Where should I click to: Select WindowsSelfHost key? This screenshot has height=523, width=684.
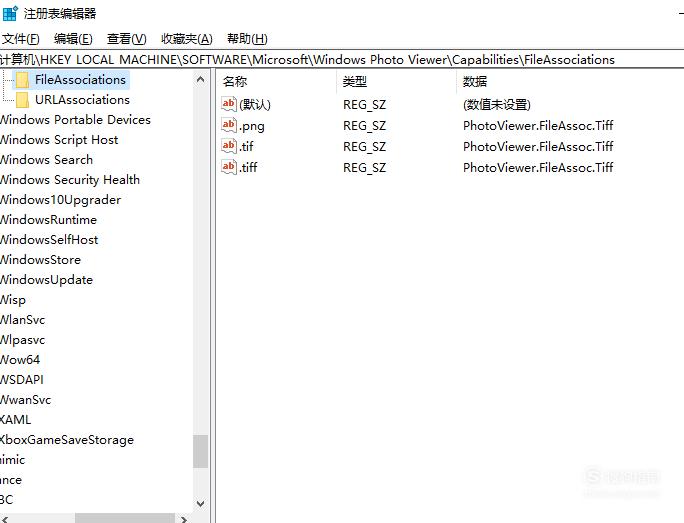click(49, 240)
